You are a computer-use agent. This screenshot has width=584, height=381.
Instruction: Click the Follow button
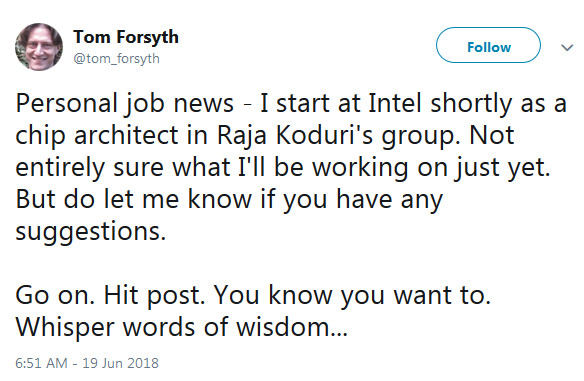coord(488,45)
